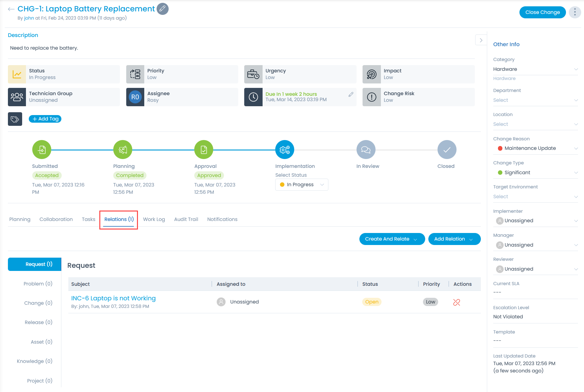Open the Add Relation dropdown button
This screenshot has height=392, width=584.
(x=454, y=239)
